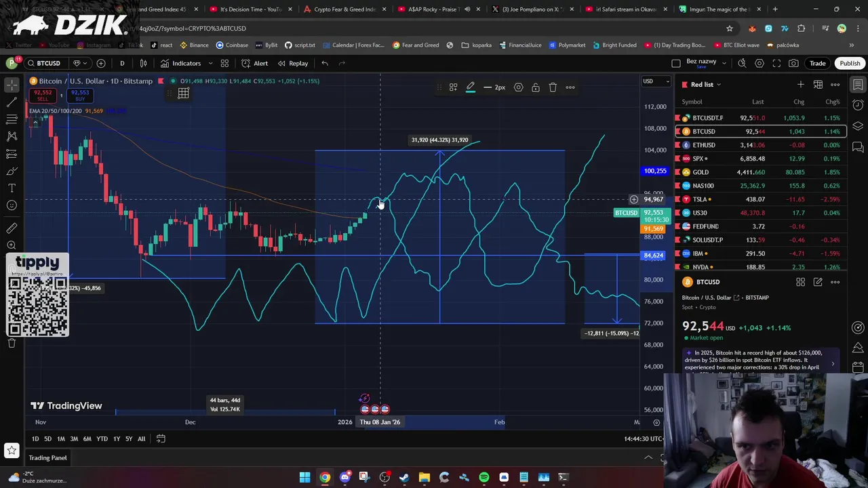Expand the Trading Panel chevron
This screenshot has width=868, height=488.
pyautogui.click(x=648, y=457)
